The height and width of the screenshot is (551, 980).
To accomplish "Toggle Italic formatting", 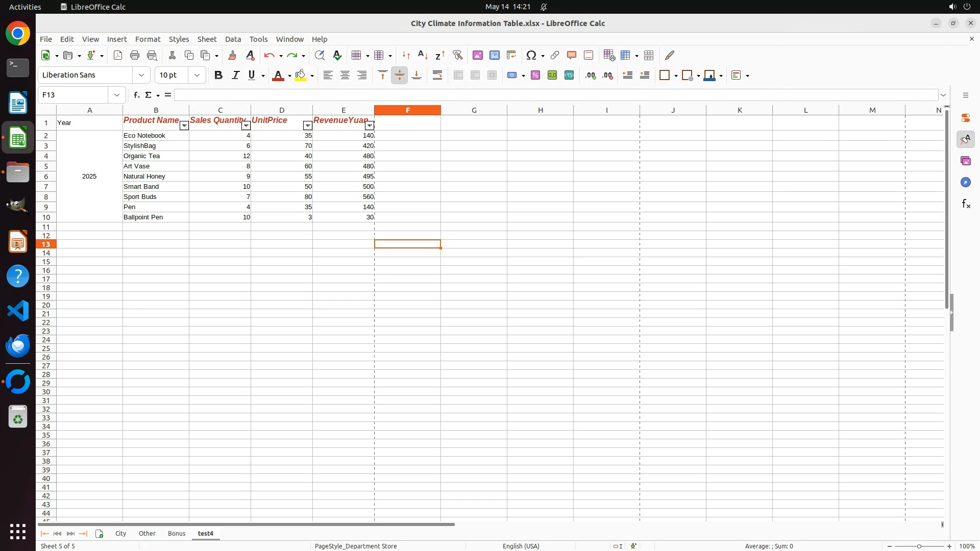I will [x=235, y=75].
